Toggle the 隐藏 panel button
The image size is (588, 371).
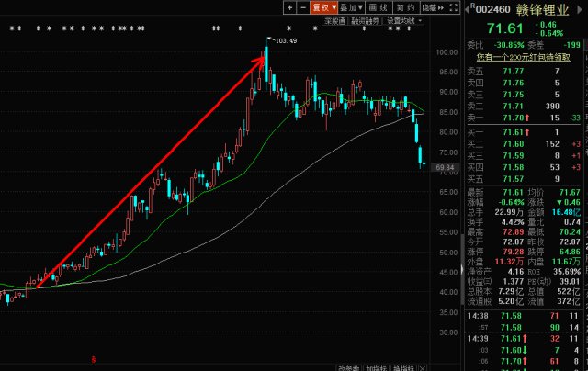(431, 6)
